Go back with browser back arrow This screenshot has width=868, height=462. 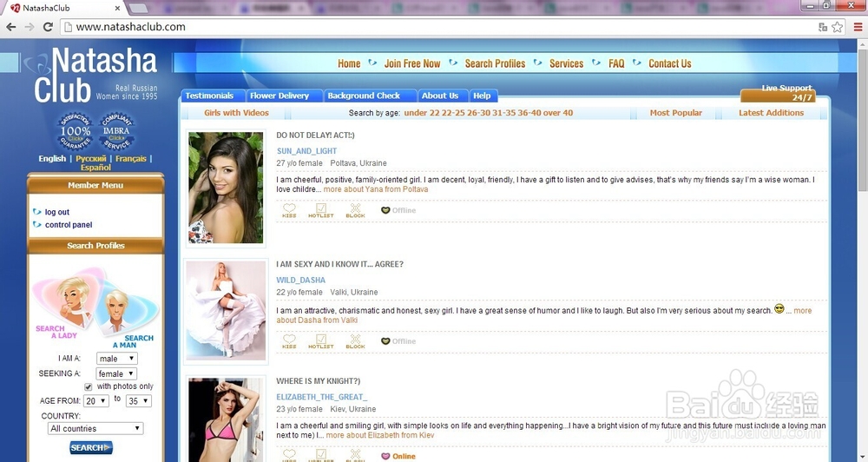[10, 27]
